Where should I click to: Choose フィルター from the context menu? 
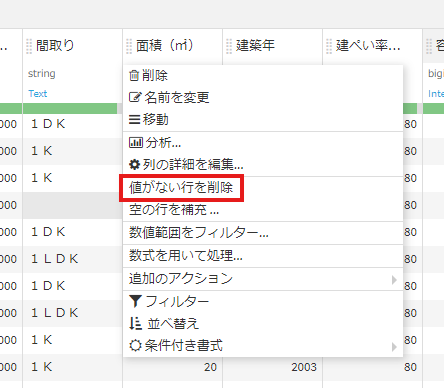coord(263,301)
